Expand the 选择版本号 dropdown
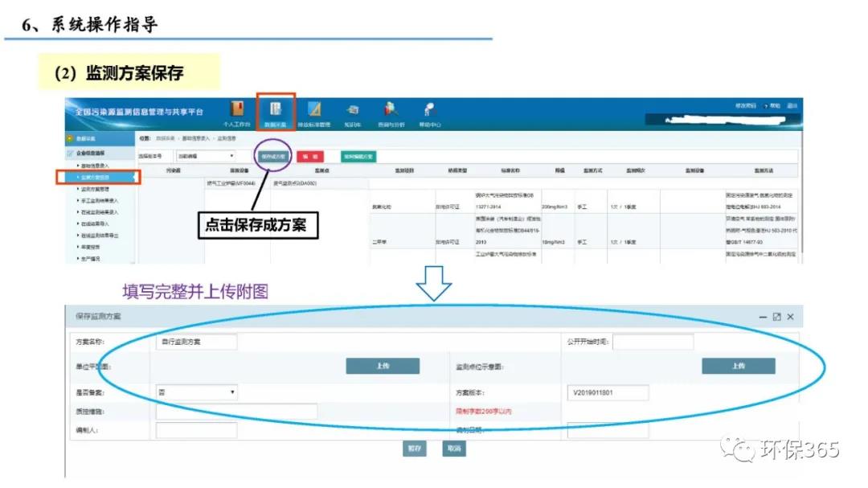Image resolution: width=868 pixels, height=488 pixels. (x=206, y=156)
